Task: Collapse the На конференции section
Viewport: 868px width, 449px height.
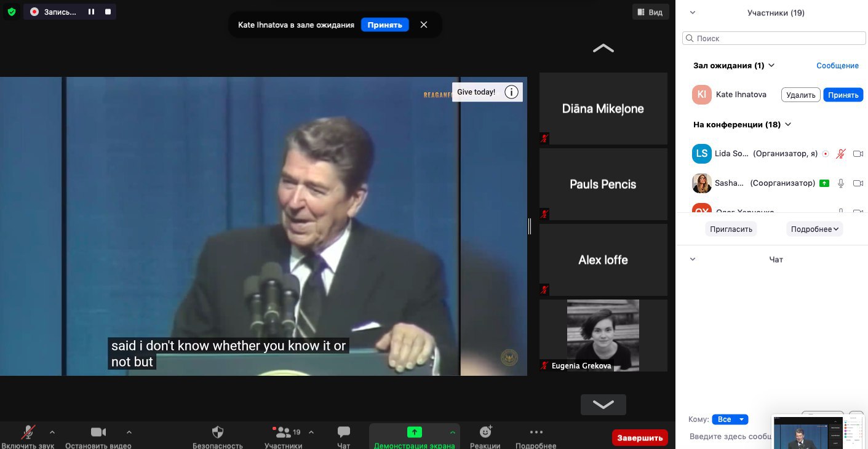Action: point(788,124)
